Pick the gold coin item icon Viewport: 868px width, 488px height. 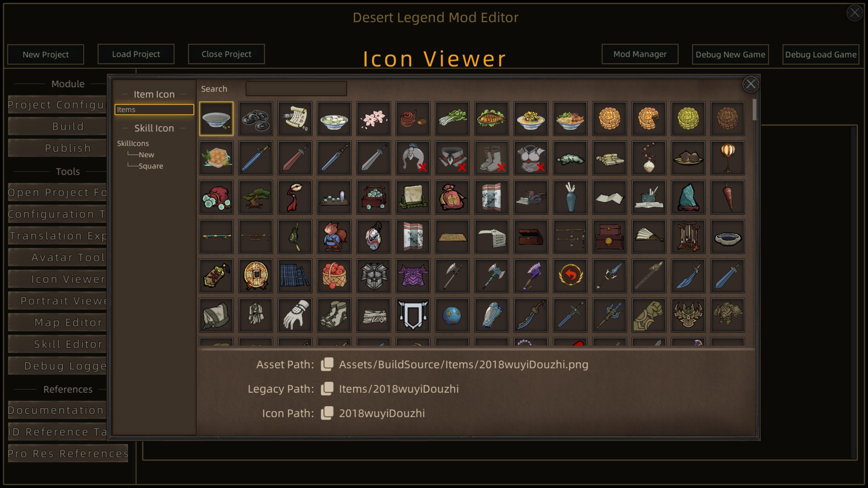(x=255, y=276)
